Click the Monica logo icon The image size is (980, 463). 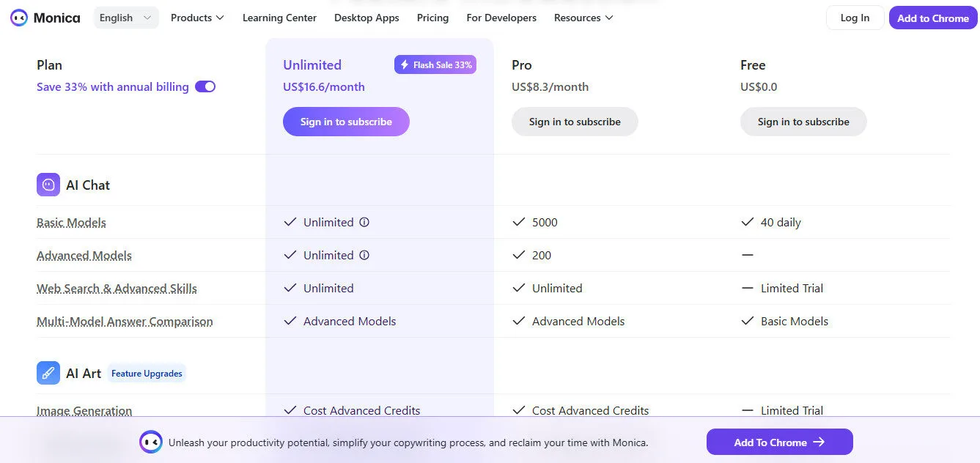point(18,18)
